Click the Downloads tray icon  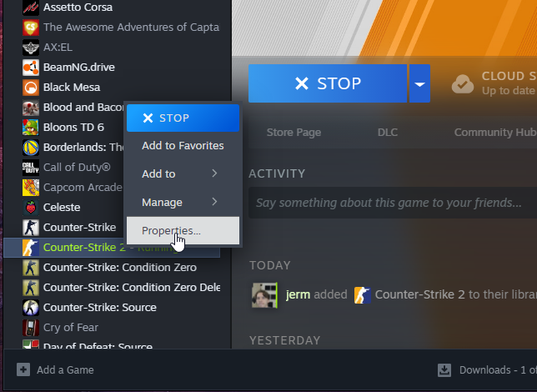point(444,370)
